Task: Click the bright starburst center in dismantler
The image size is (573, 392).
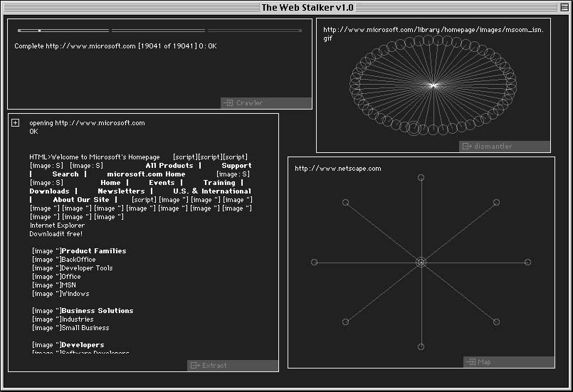Action: pos(433,85)
